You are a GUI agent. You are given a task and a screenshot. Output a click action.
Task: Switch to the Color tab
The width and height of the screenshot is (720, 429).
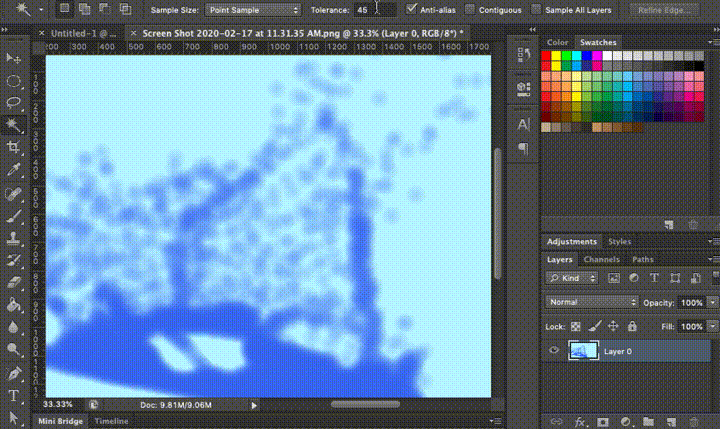(557, 42)
